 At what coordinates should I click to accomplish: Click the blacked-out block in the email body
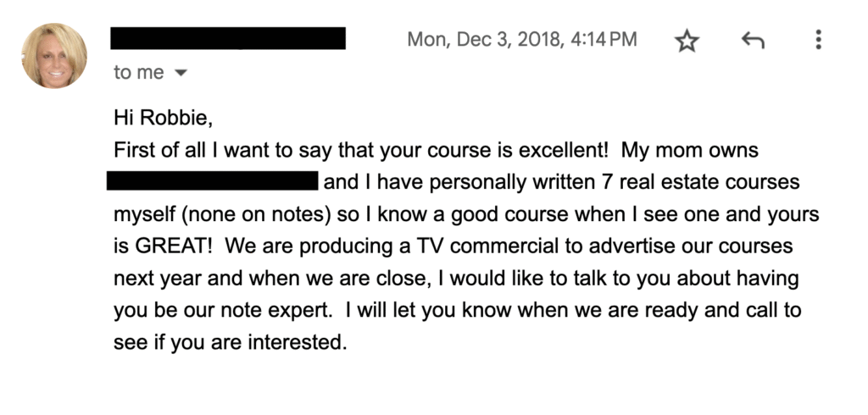point(212,181)
